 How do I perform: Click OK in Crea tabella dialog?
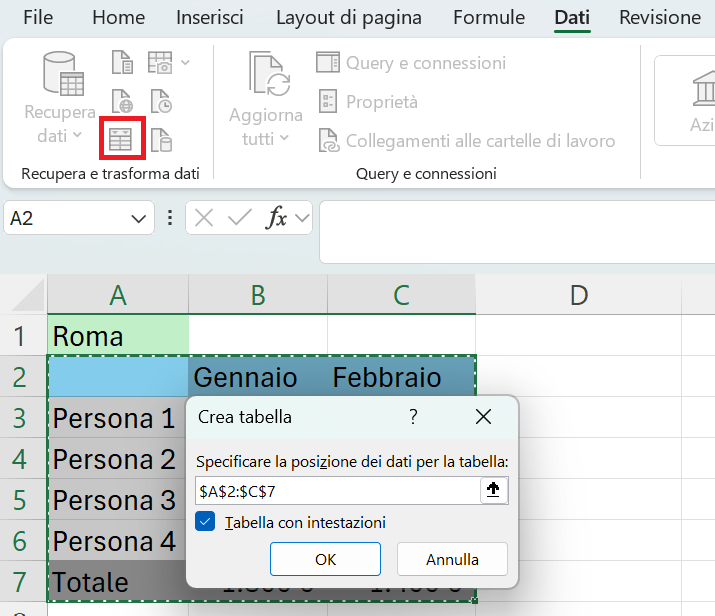(x=325, y=559)
